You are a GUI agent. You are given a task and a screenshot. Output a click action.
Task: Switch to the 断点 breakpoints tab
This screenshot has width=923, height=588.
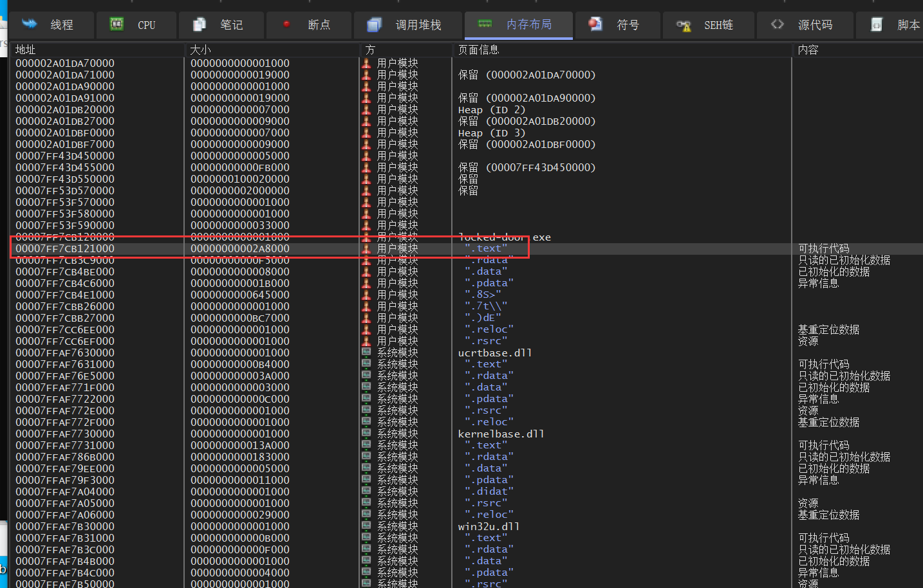(x=309, y=25)
